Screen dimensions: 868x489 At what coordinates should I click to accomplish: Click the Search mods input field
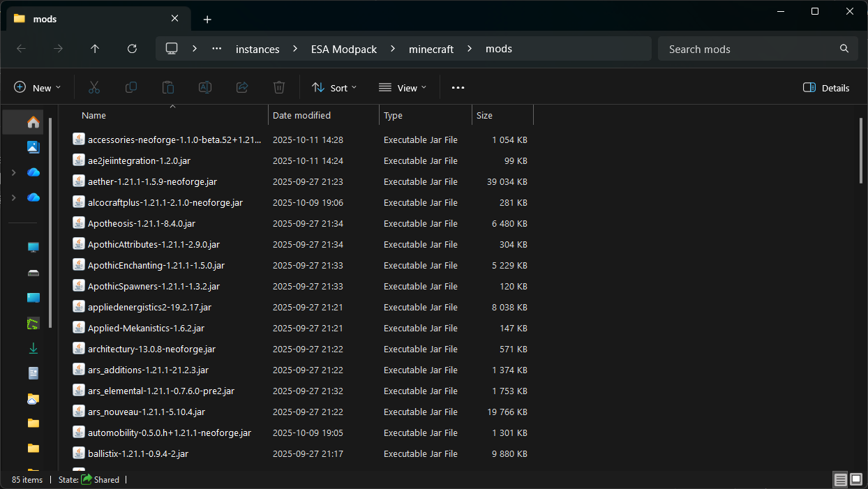(x=750, y=49)
